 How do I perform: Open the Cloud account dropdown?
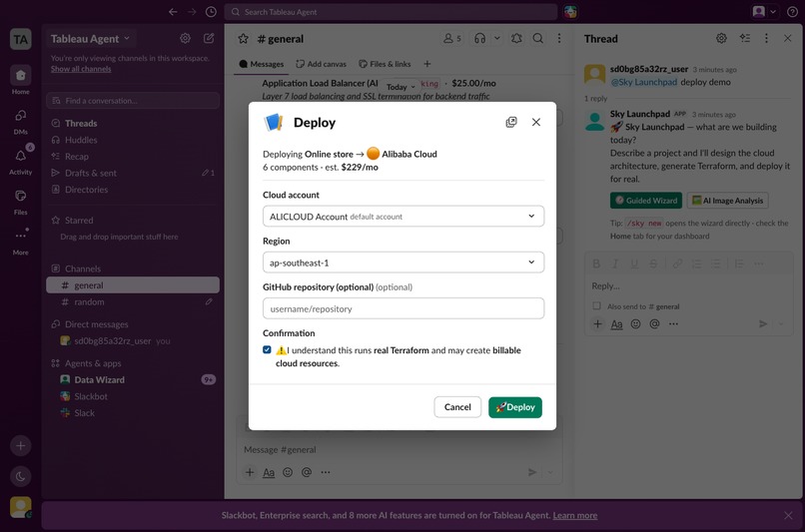[403, 216]
